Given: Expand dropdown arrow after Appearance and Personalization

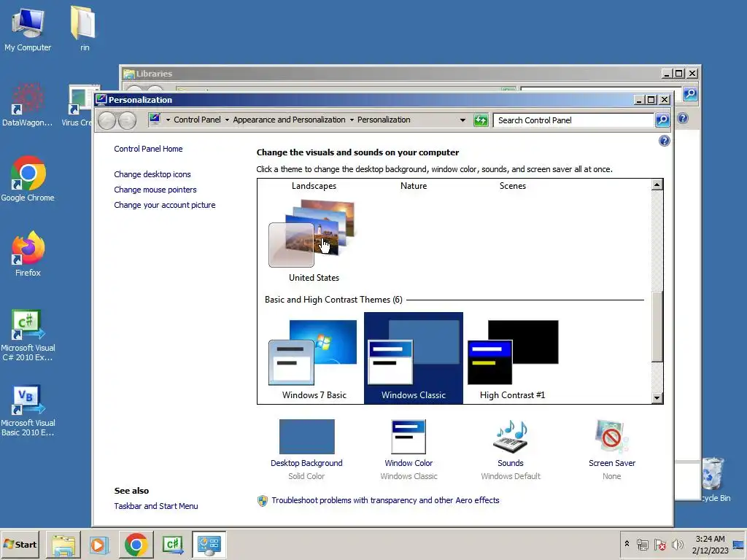Looking at the screenshot, I should 352,120.
